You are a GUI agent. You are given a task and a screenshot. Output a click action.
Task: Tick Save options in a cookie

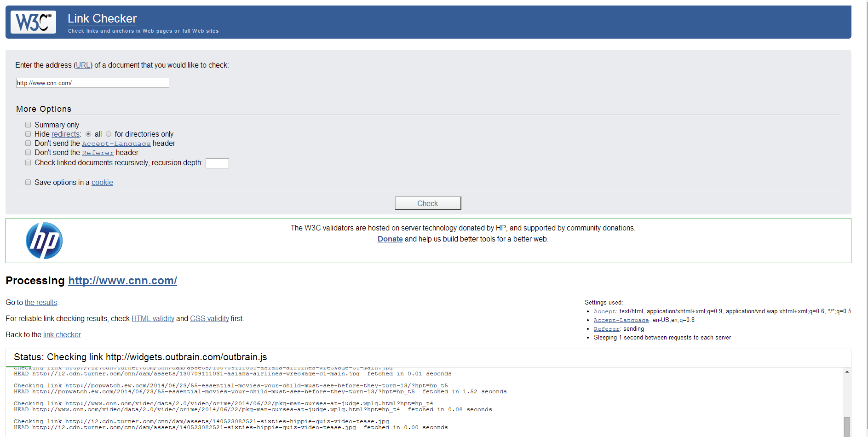(28, 182)
